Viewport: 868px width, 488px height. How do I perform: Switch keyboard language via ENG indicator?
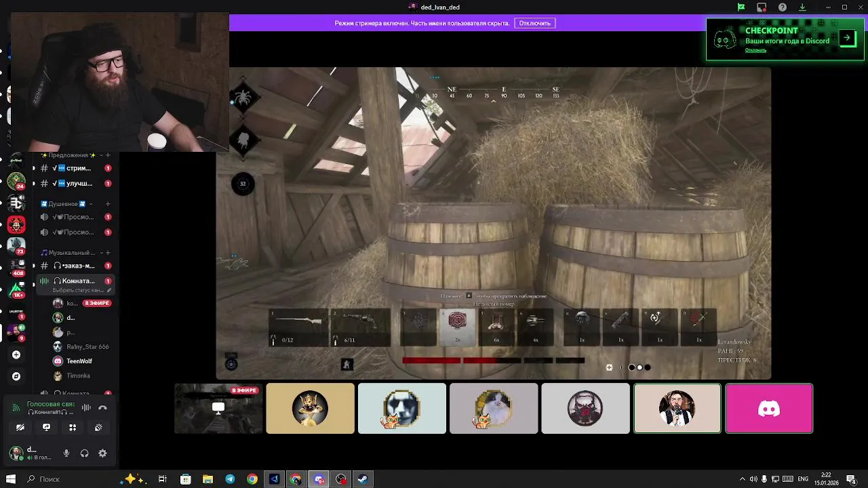[803, 479]
